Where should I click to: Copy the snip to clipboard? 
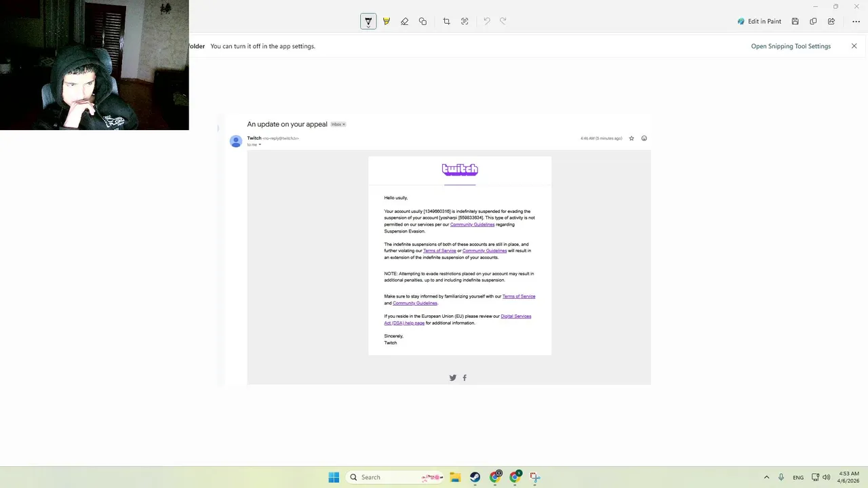coord(813,21)
